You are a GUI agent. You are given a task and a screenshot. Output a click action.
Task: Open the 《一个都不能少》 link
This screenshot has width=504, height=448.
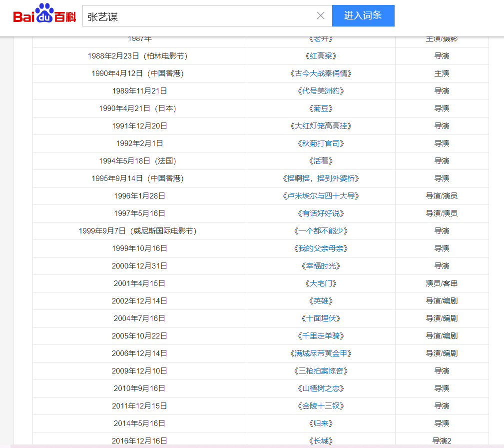(x=321, y=231)
